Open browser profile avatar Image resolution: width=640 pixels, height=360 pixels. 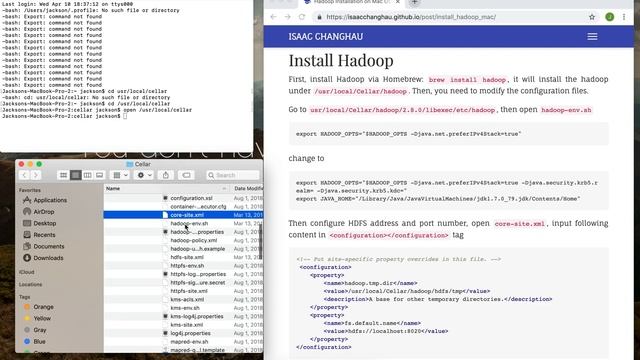click(x=609, y=17)
